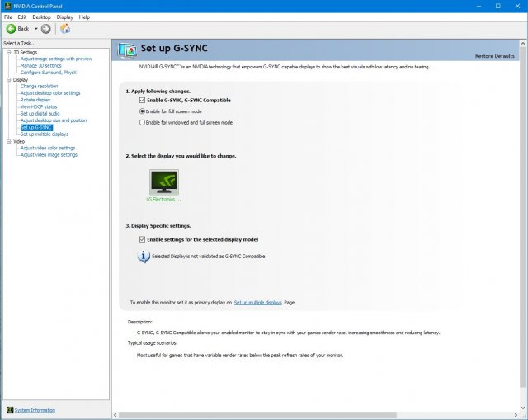Collapse the 3D Settings tree node
Image resolution: width=528 pixels, height=420 pixels.
[x=8, y=52]
